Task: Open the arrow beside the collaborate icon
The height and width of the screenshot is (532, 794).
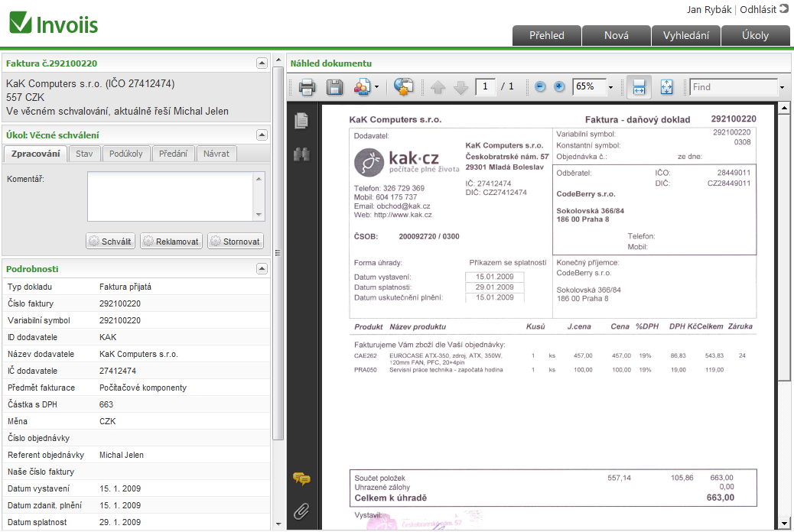Action: pos(377,87)
